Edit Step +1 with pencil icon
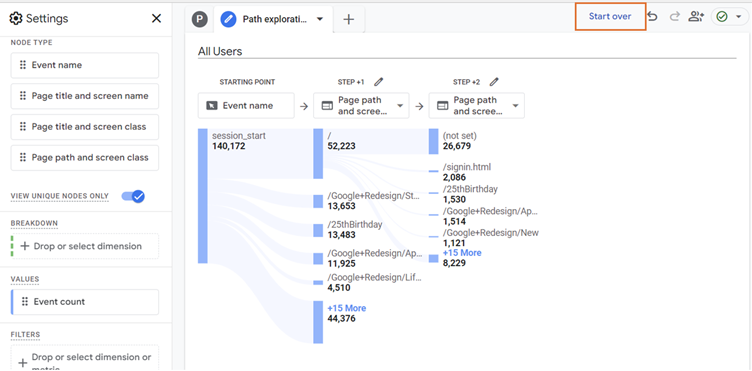752x371 pixels. click(x=378, y=82)
